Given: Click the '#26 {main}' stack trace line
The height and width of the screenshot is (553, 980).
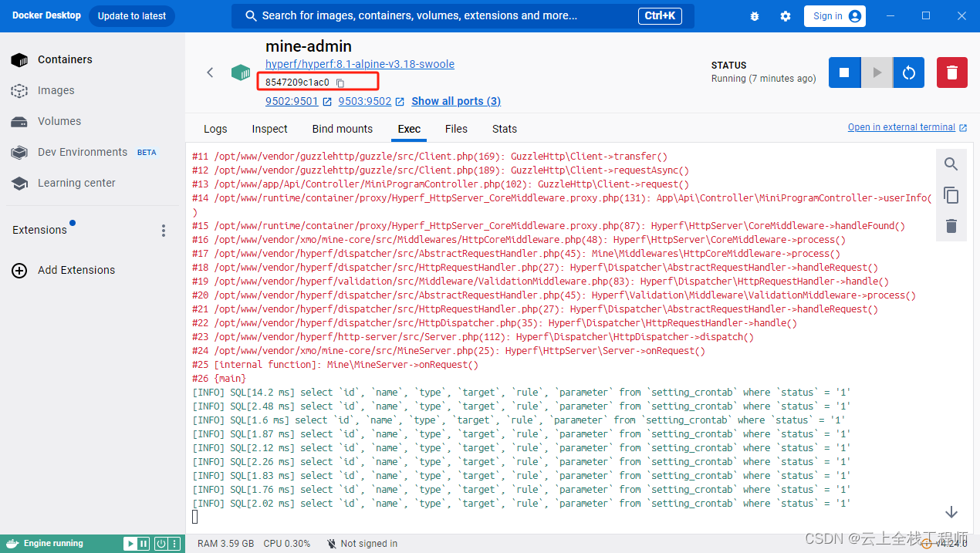Looking at the screenshot, I should click(219, 379).
